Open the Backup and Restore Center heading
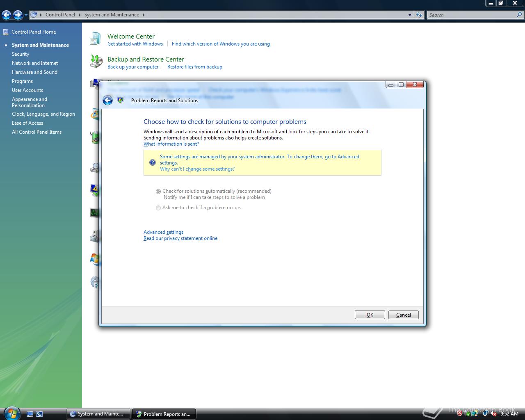 [x=146, y=59]
